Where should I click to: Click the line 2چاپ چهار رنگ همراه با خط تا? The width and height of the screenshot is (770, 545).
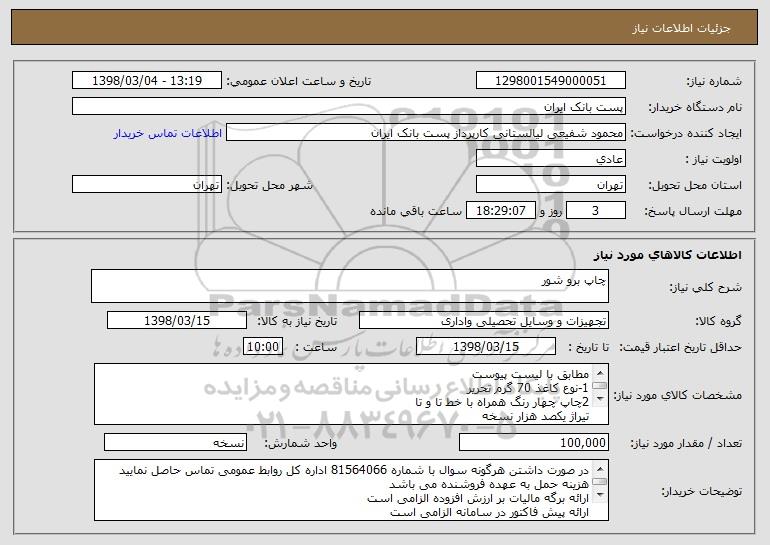[502, 402]
